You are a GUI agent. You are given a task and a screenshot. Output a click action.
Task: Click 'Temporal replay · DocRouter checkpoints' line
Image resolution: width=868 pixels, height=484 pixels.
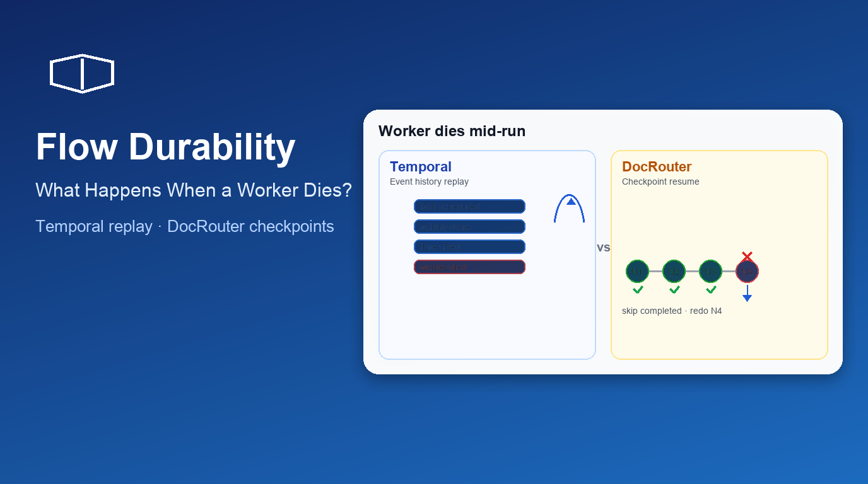pos(185,226)
